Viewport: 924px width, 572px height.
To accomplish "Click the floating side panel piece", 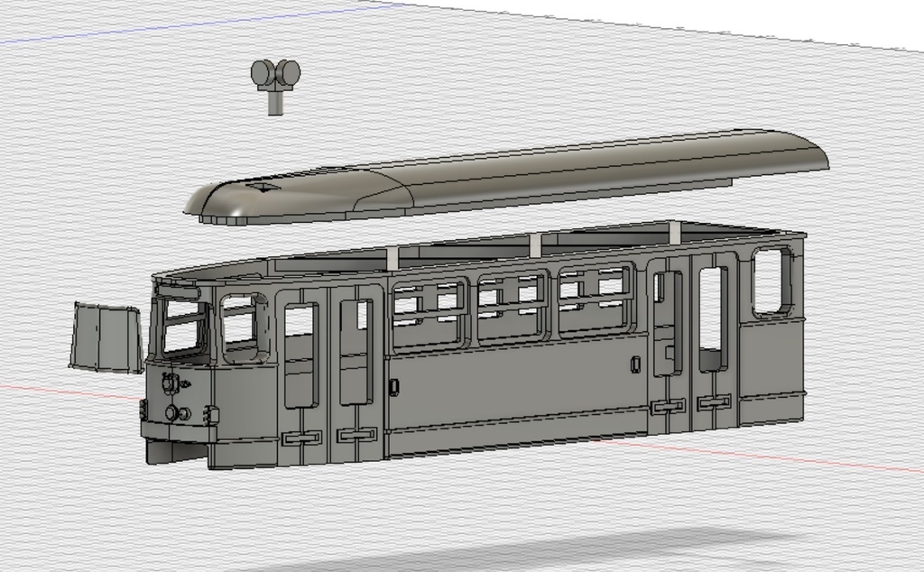I will click(104, 334).
